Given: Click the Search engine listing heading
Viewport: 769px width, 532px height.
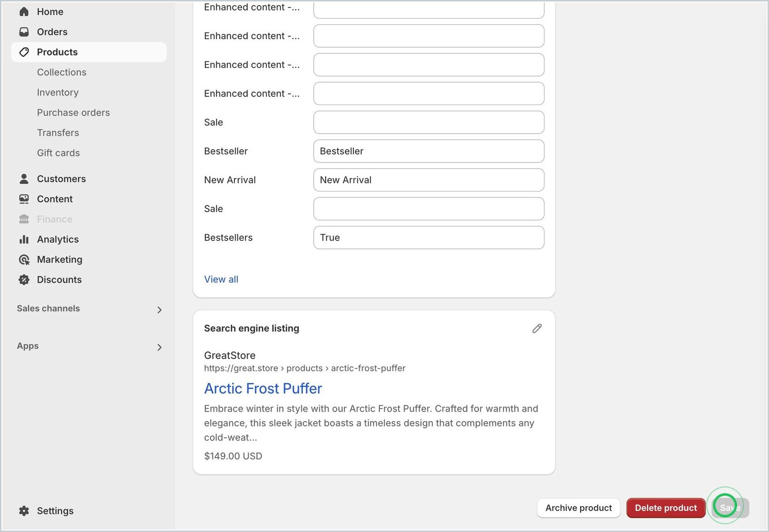Looking at the screenshot, I should (252, 328).
